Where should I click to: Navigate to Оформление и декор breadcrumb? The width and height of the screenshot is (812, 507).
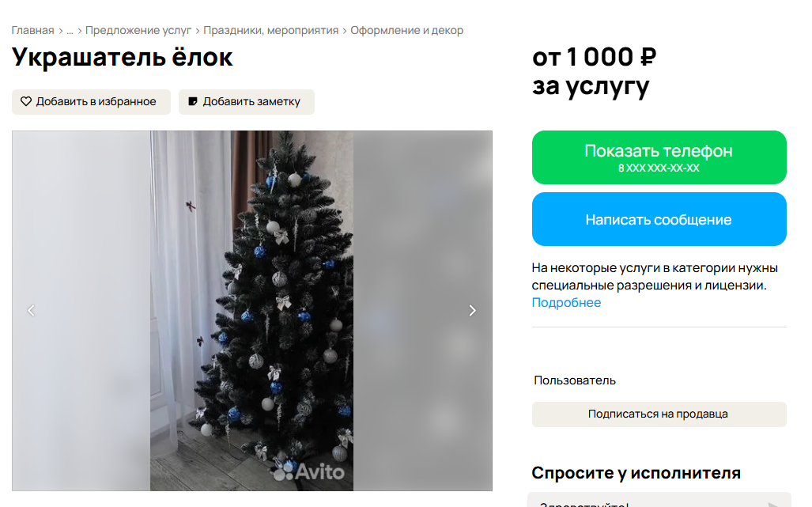(x=407, y=31)
